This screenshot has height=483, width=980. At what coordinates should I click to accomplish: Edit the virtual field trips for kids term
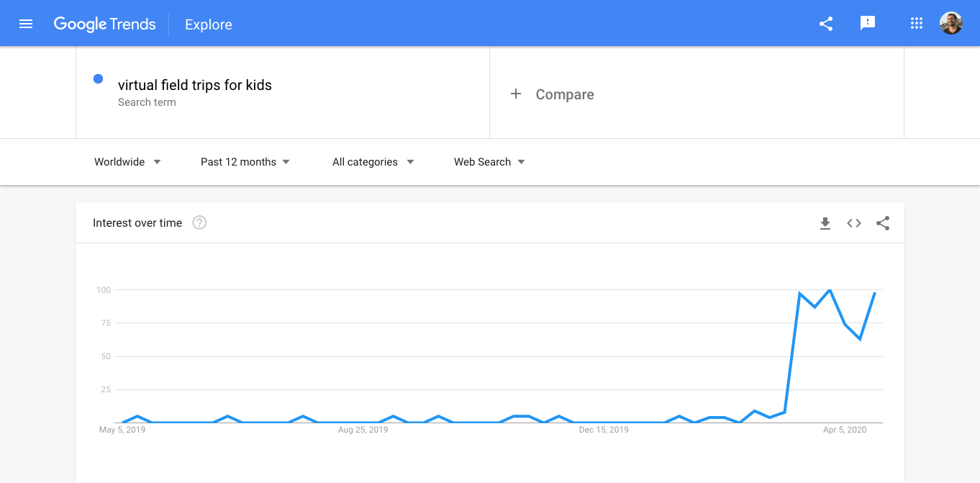[195, 85]
